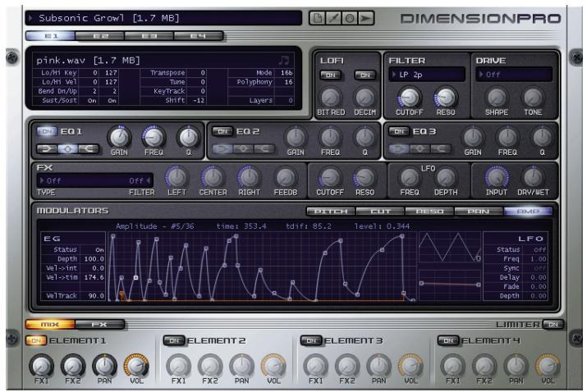Click the LFO Sync off value

coord(539,268)
